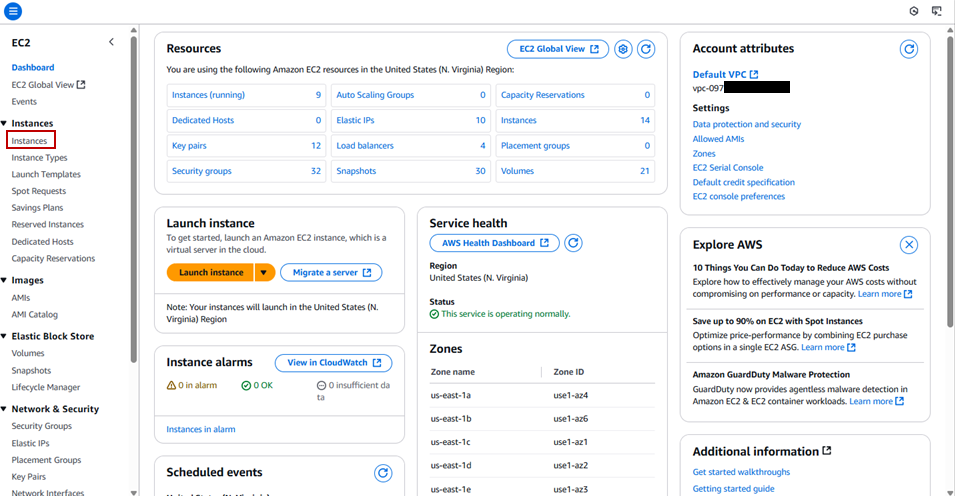This screenshot has height=496, width=955.
Task: Open the Instances (running) resource link
Action: [208, 95]
